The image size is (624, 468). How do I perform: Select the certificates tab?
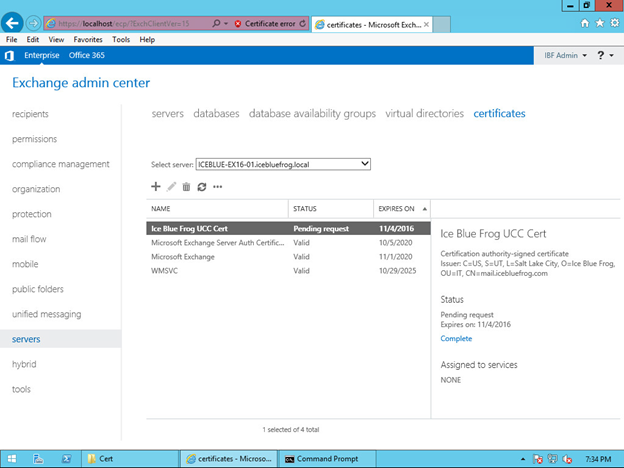click(x=499, y=113)
